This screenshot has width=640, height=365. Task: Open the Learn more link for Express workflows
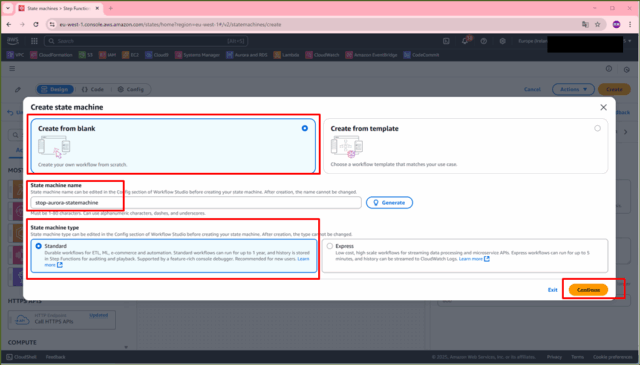(474, 259)
